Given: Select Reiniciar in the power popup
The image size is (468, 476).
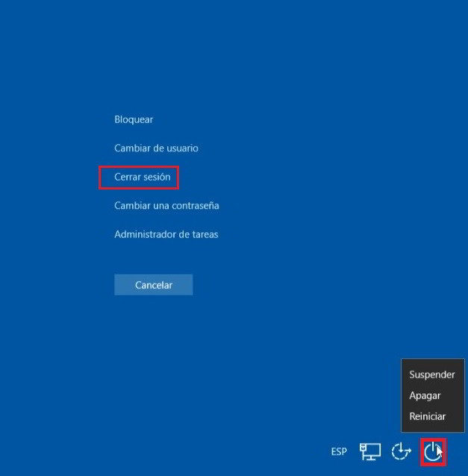Looking at the screenshot, I should (427, 416).
